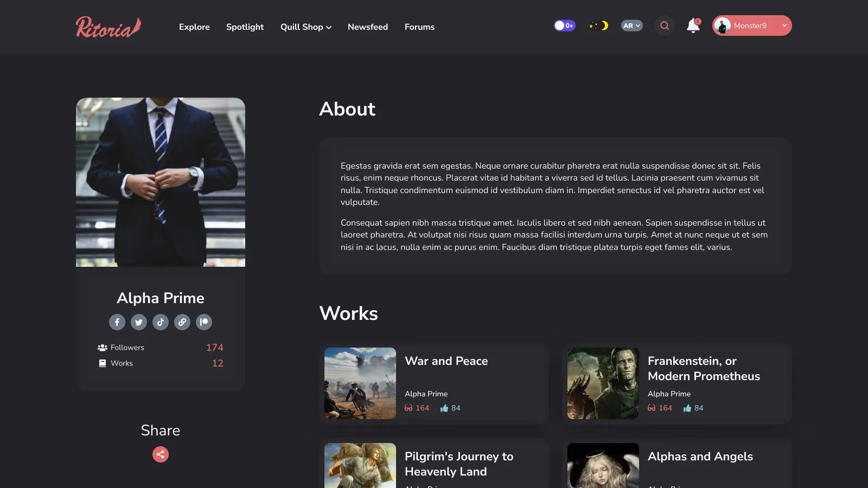The width and height of the screenshot is (868, 488).
Task: Open Alpha Prime's Twitter profile
Action: pyautogui.click(x=139, y=322)
